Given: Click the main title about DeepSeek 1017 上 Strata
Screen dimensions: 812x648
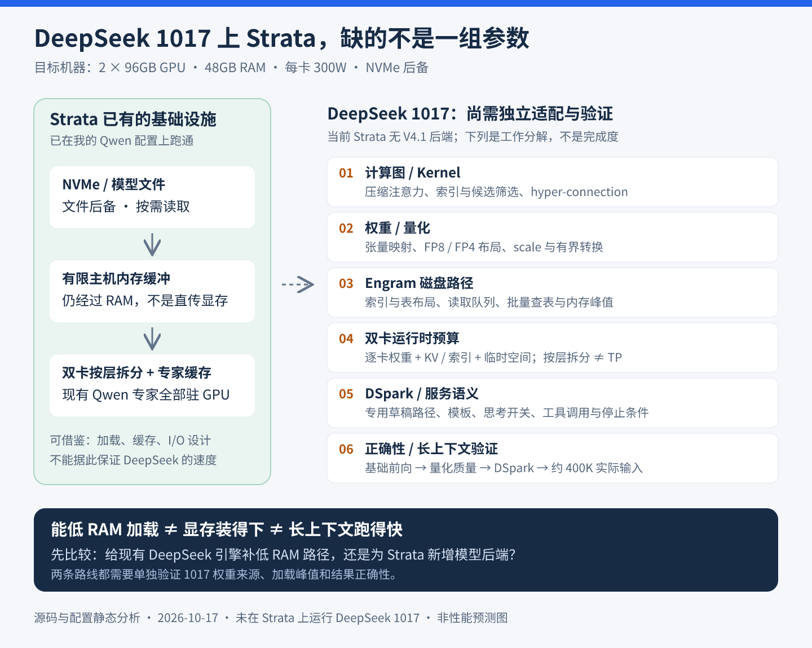Looking at the screenshot, I should tap(281, 38).
